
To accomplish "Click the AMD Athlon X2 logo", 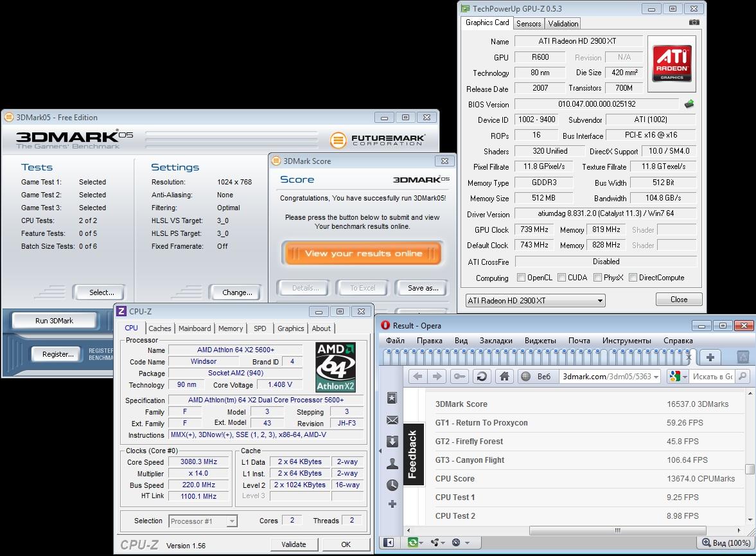I will click(335, 367).
